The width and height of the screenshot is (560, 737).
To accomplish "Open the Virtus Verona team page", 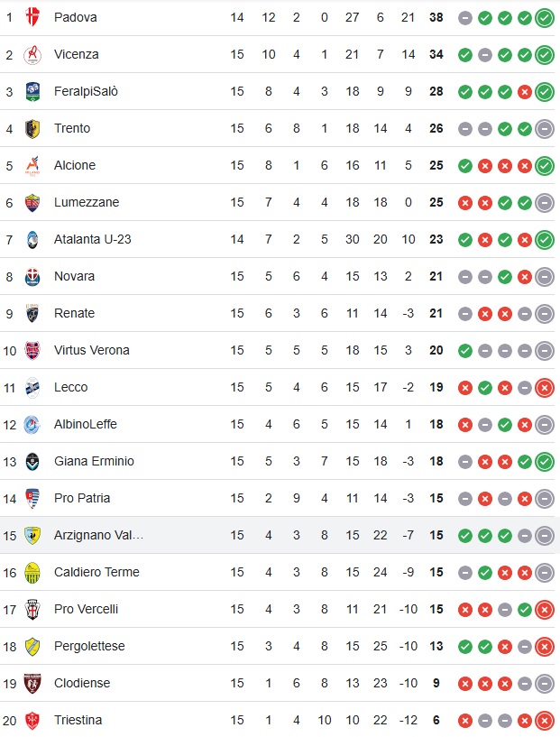I will click(92, 350).
